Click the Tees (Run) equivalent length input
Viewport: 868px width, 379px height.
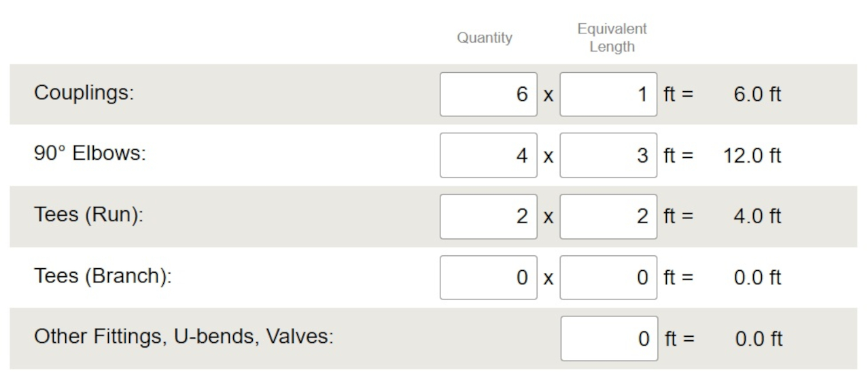point(608,216)
